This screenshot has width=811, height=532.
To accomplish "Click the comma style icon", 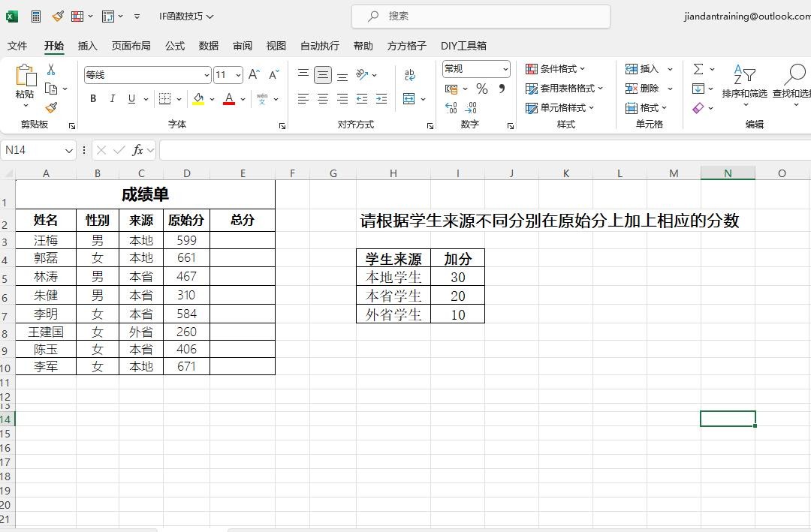I will point(502,89).
